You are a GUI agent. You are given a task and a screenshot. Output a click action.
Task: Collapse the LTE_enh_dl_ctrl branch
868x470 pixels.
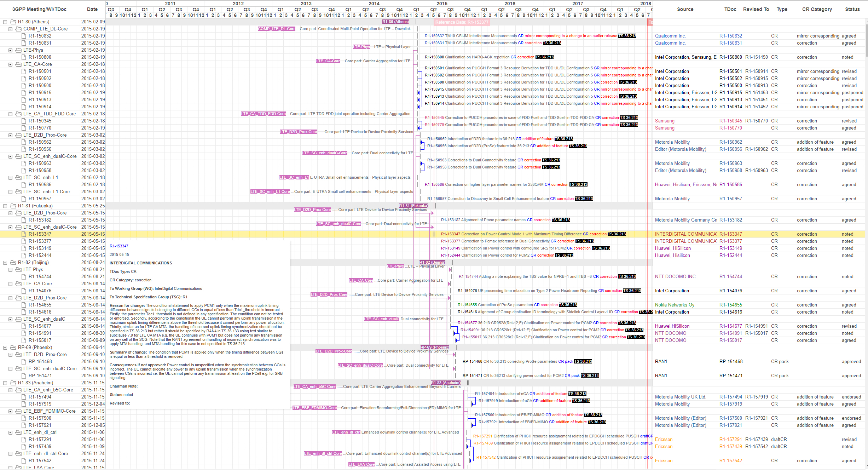point(11,432)
